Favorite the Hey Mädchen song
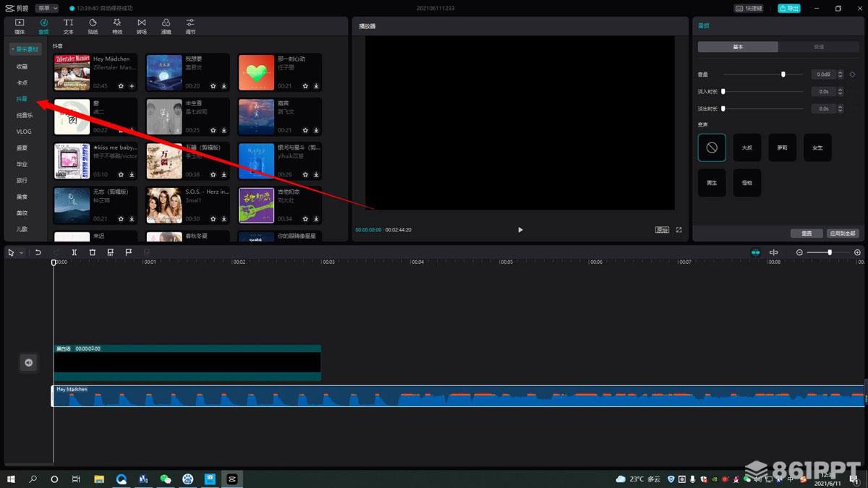 [x=121, y=86]
